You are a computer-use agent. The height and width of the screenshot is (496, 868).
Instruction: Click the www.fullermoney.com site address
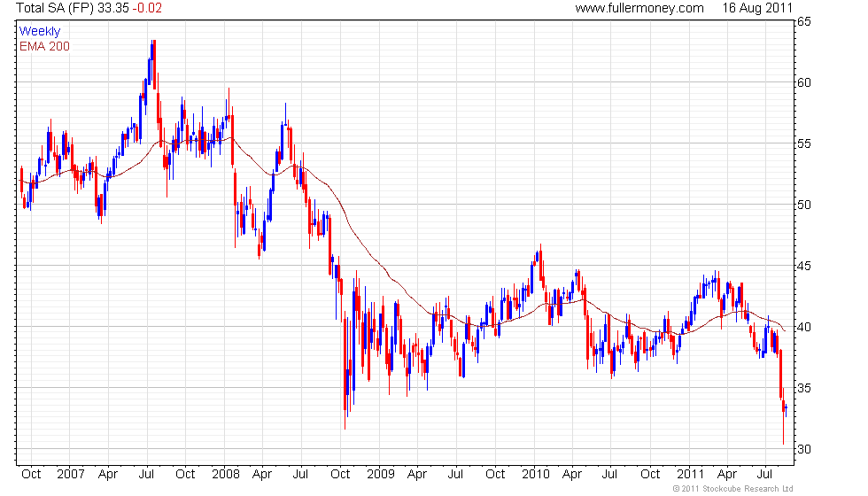pyautogui.click(x=639, y=8)
